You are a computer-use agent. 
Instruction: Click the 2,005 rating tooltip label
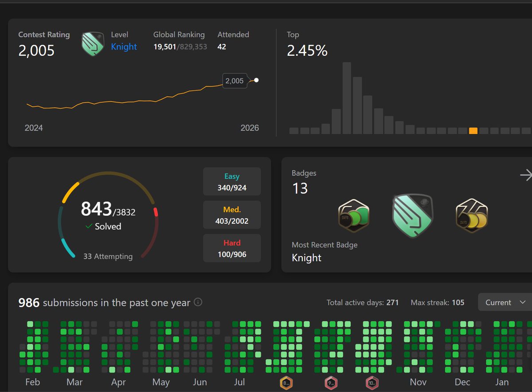(234, 81)
